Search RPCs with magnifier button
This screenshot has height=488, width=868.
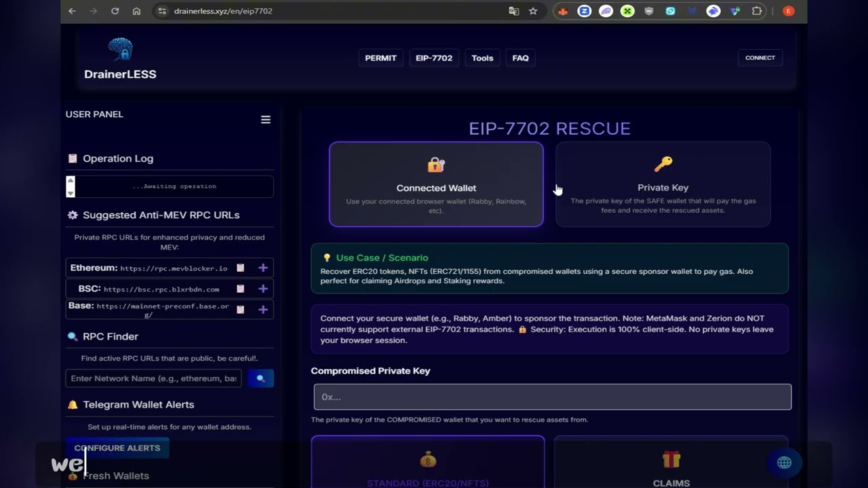pyautogui.click(x=260, y=378)
